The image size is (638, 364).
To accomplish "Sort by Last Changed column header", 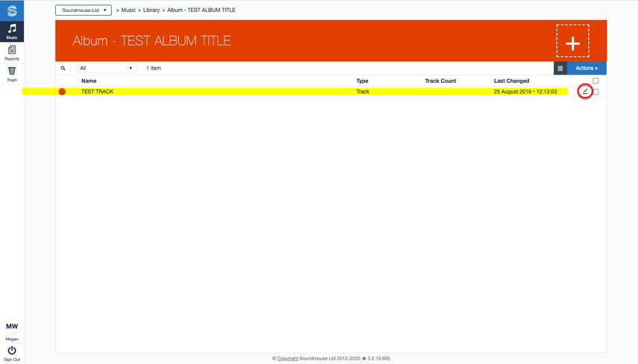I will (x=511, y=81).
